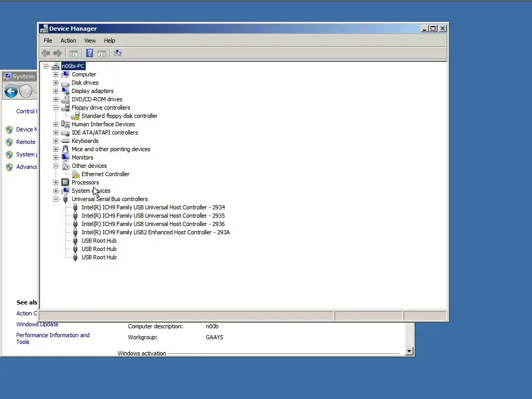Click the show/hide console tree toolbar icon
532x399 pixels.
74,54
